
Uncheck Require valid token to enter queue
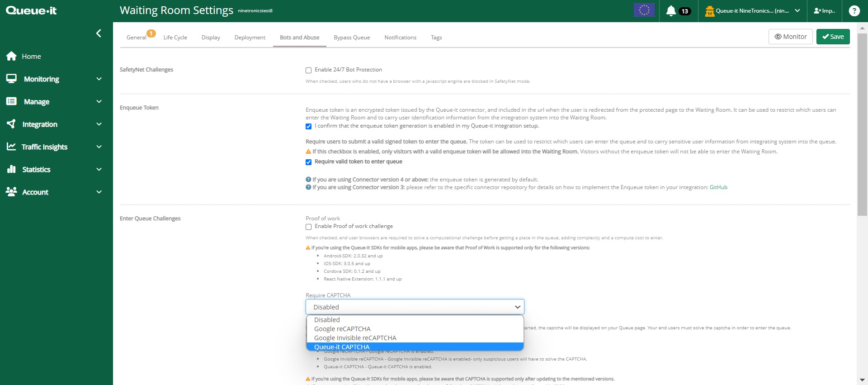click(308, 162)
